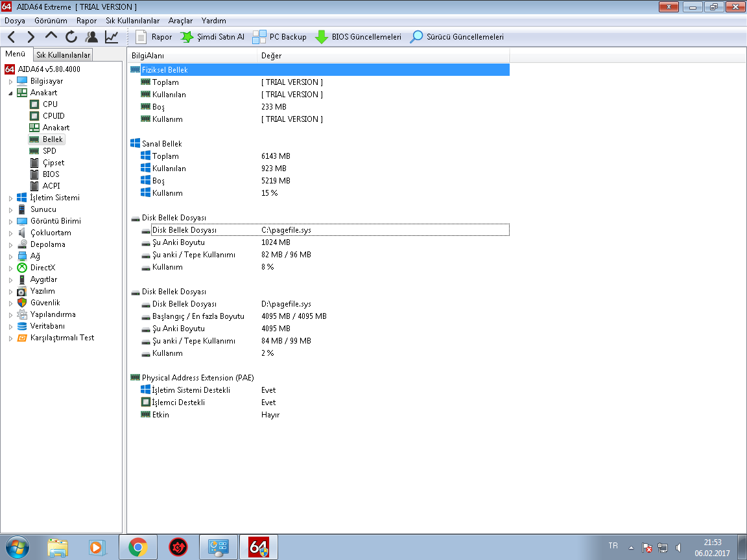Expand the Çokluortam tree node
The image size is (747, 560).
click(x=10, y=233)
